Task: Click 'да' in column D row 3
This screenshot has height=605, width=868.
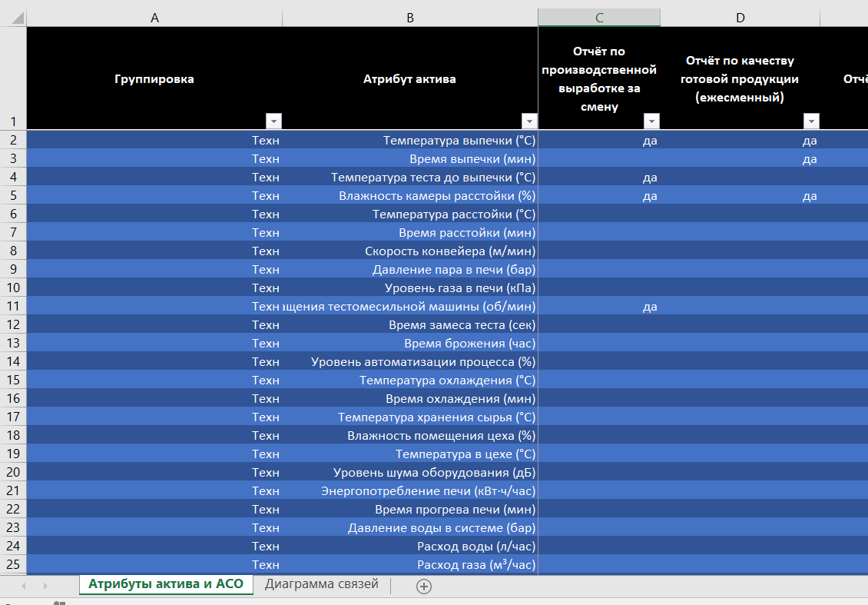Action: [x=810, y=160]
